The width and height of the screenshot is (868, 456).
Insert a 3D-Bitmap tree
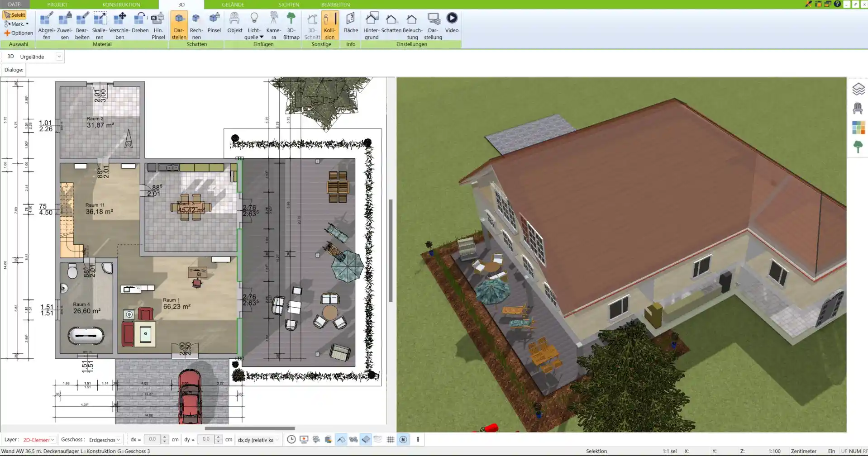click(x=291, y=26)
